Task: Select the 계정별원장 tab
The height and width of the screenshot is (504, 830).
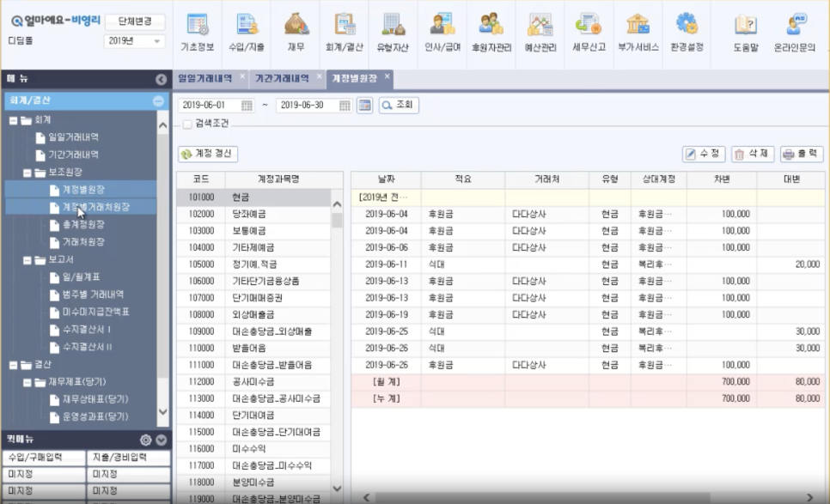Action: [x=354, y=78]
